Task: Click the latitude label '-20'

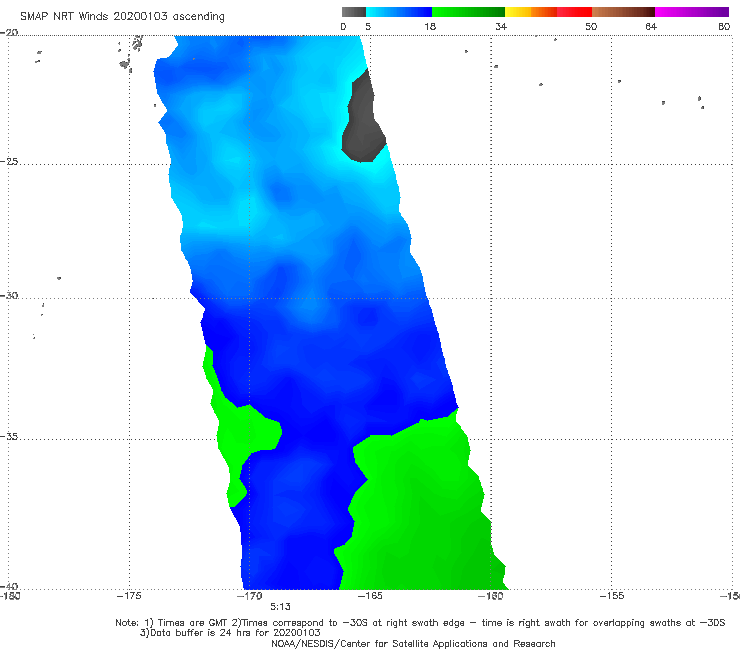Action: click(9, 33)
